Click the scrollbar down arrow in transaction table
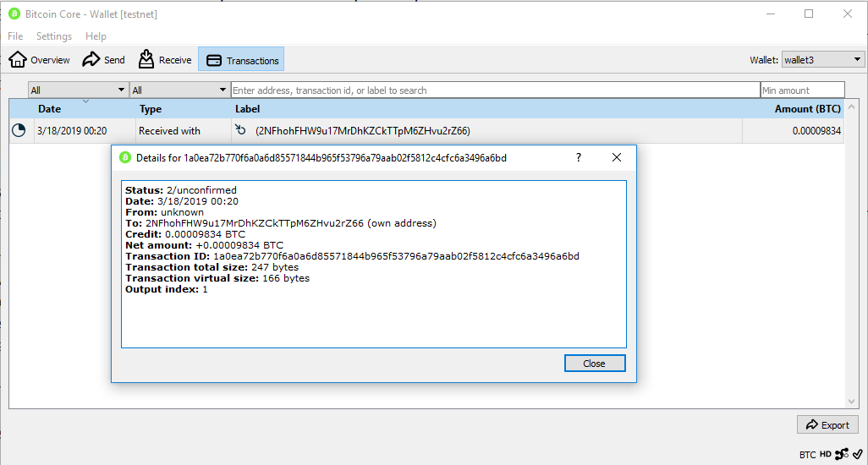 pyautogui.click(x=851, y=402)
